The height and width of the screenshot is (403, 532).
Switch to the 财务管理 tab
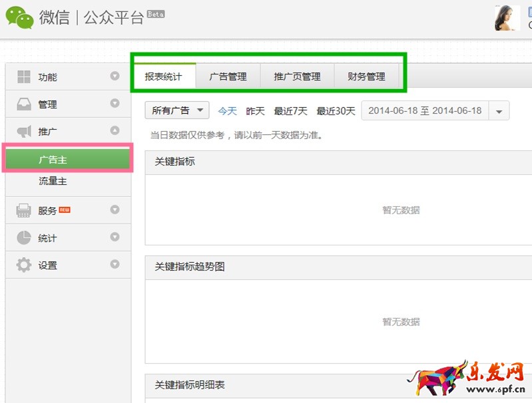click(x=366, y=76)
